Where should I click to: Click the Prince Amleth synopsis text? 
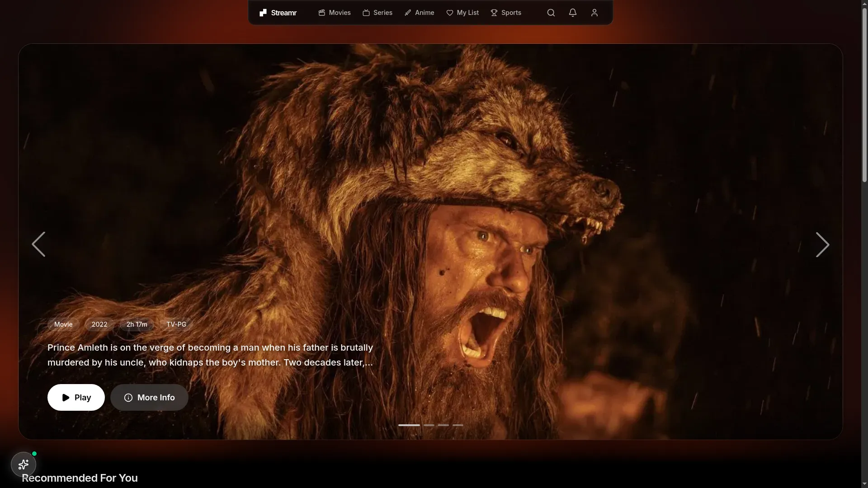tap(210, 355)
